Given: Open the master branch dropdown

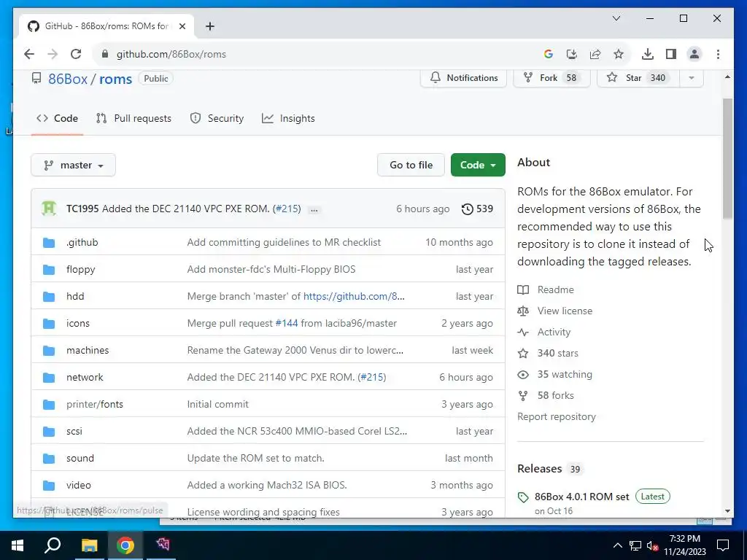Looking at the screenshot, I should coord(74,166).
